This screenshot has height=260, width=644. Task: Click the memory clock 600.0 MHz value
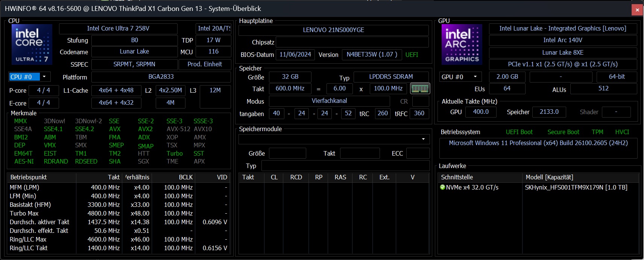pos(290,89)
